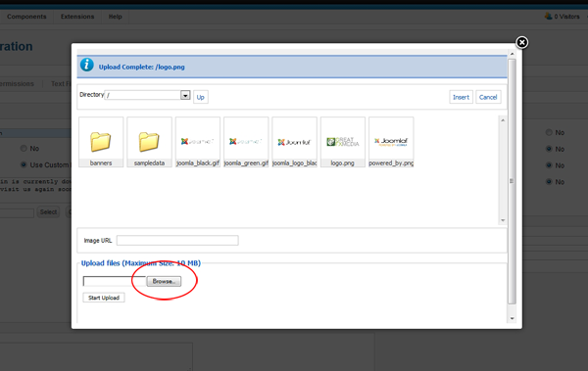Click the Insert button

click(461, 97)
